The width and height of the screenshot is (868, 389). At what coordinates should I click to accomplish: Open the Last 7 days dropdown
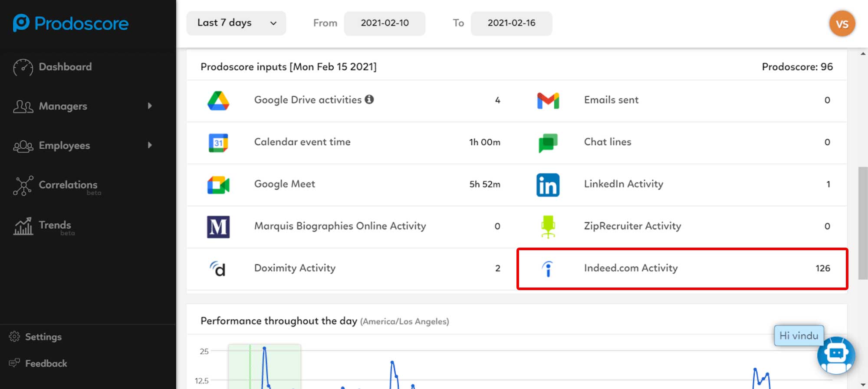point(236,23)
